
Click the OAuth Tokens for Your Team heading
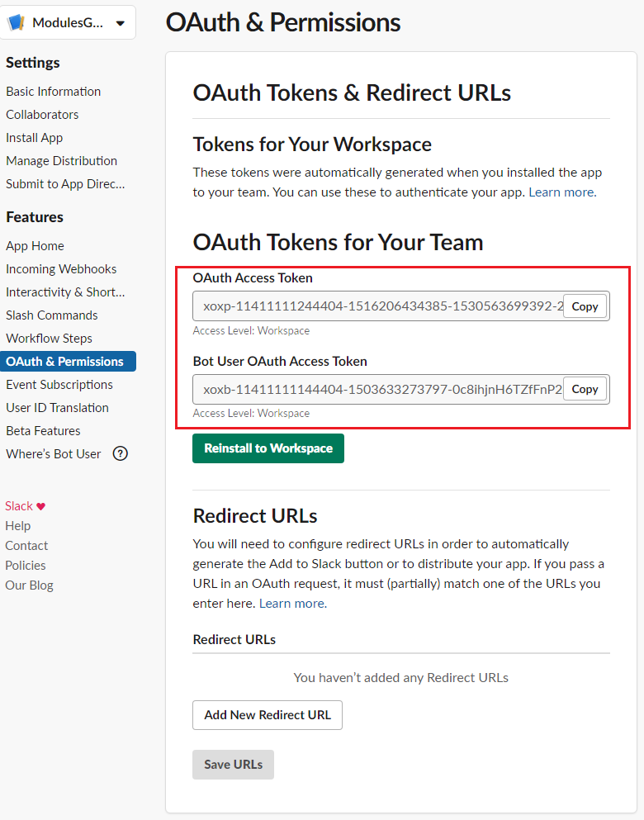pyautogui.click(x=338, y=243)
